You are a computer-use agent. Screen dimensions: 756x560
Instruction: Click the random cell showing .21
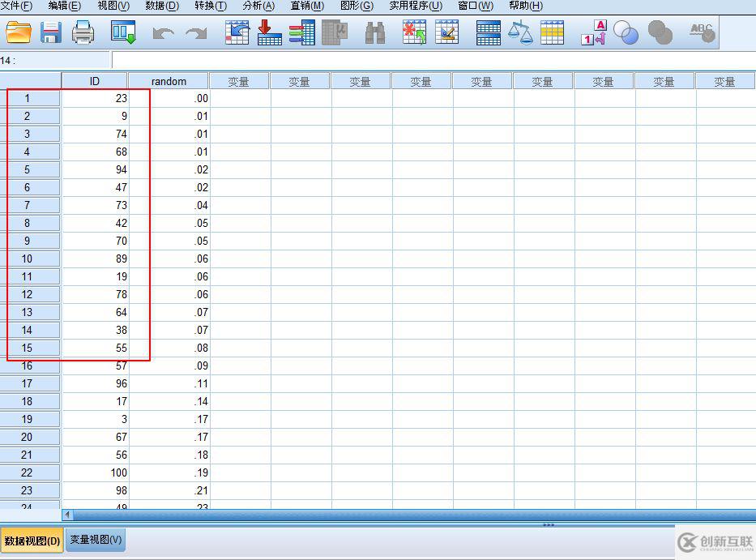pos(169,491)
